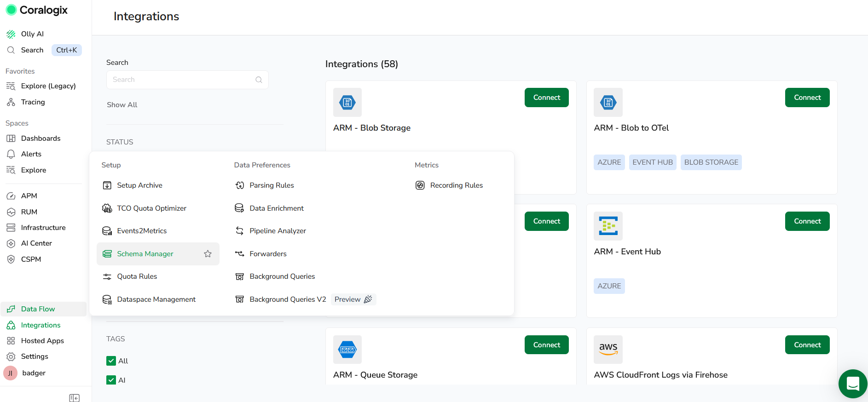Click the AWS CloudFront logo icon
This screenshot has width=868, height=402.
click(x=608, y=350)
